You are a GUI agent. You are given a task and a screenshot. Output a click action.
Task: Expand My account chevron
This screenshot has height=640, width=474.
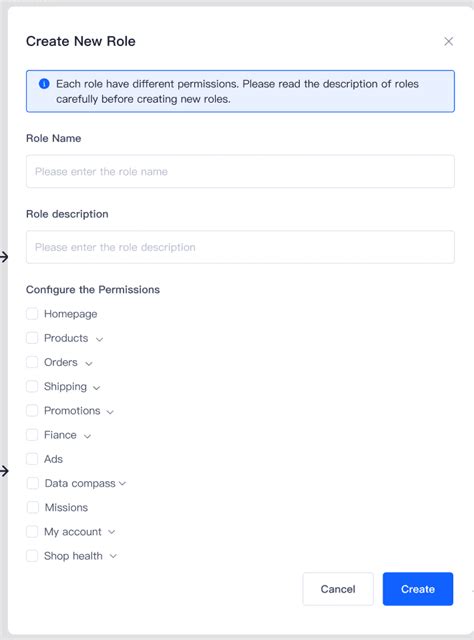111,532
